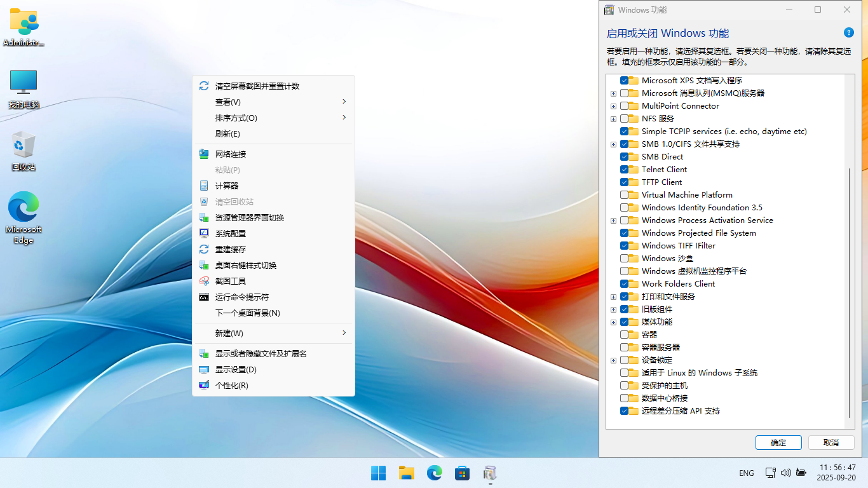
Task: Select the Microsoft XPS 文档写入程序 row
Action: click(x=692, y=80)
